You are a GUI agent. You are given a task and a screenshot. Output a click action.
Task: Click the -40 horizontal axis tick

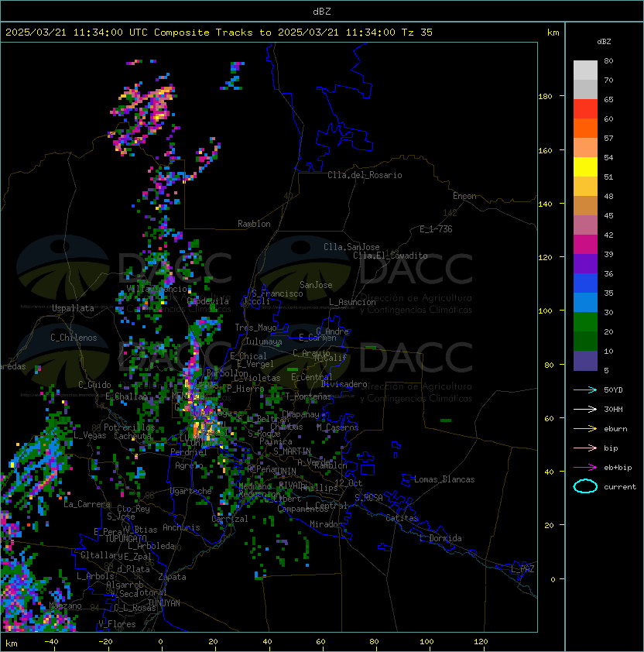coord(51,642)
